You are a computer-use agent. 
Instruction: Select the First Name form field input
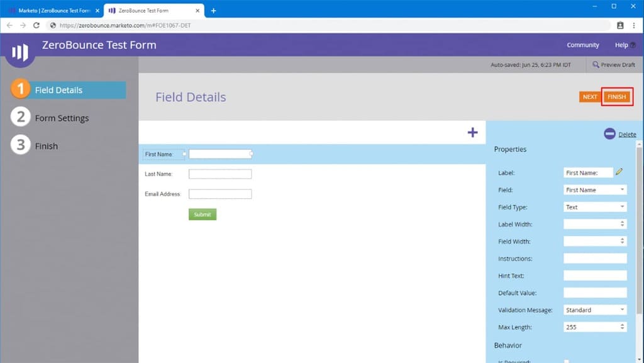point(220,154)
